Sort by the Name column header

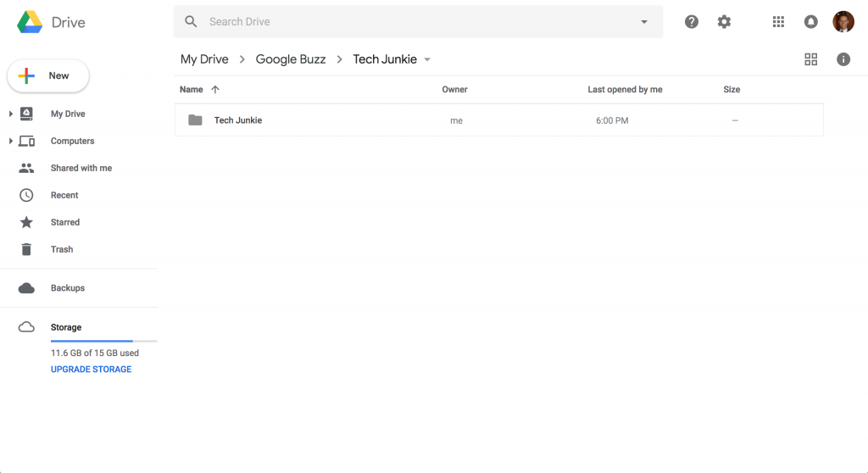click(x=191, y=89)
